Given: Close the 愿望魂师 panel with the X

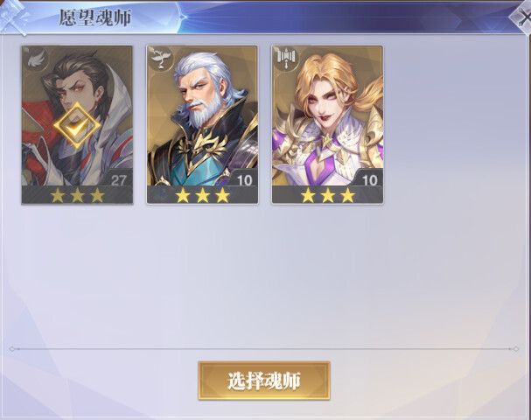Looking at the screenshot, I should [523, 17].
